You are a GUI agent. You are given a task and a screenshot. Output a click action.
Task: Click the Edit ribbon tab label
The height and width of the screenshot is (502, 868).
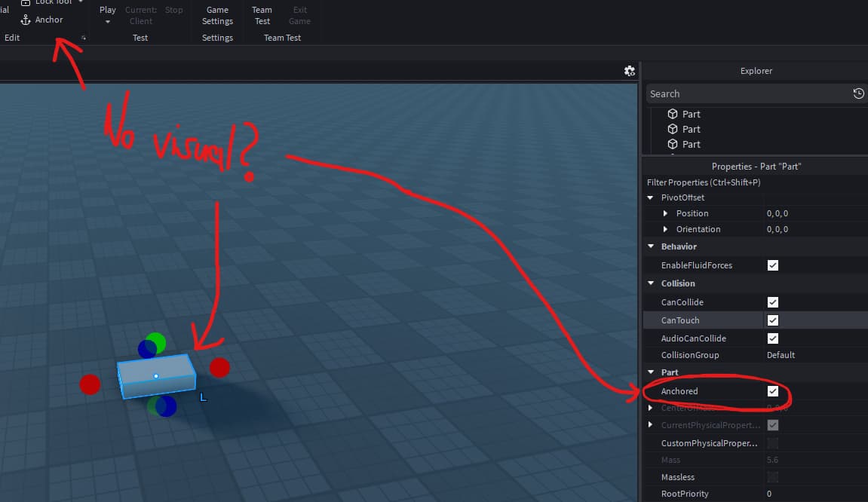(x=12, y=37)
